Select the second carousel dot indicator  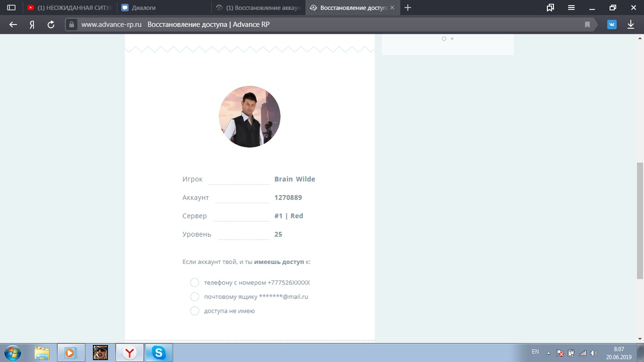452,39
